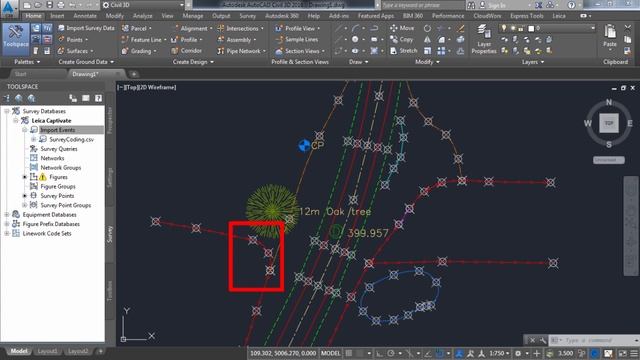Viewport: 640px width, 360px height.
Task: Click the ViewCube TOP face
Action: coord(609,123)
